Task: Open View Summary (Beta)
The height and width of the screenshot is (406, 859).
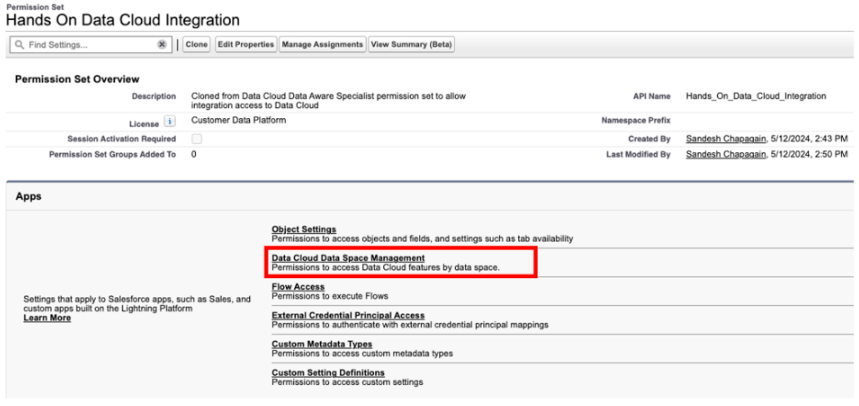Action: (x=411, y=45)
